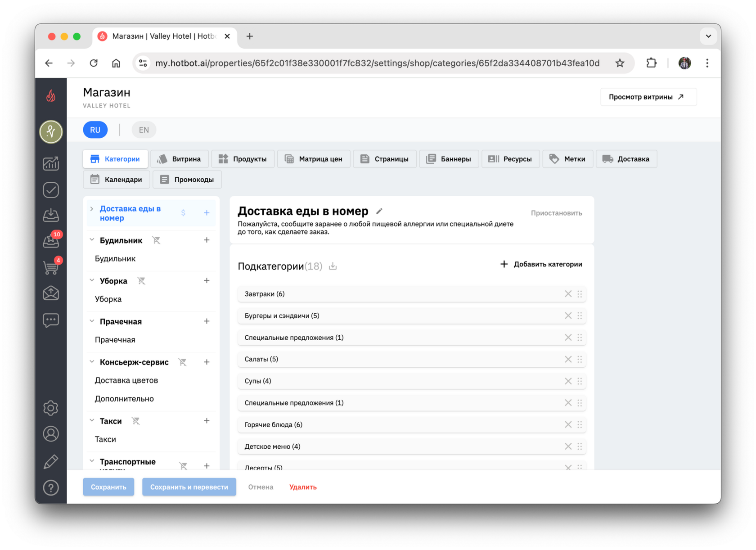
Task: Toggle no-cart icon next to Транспортные
Action: 183,466
